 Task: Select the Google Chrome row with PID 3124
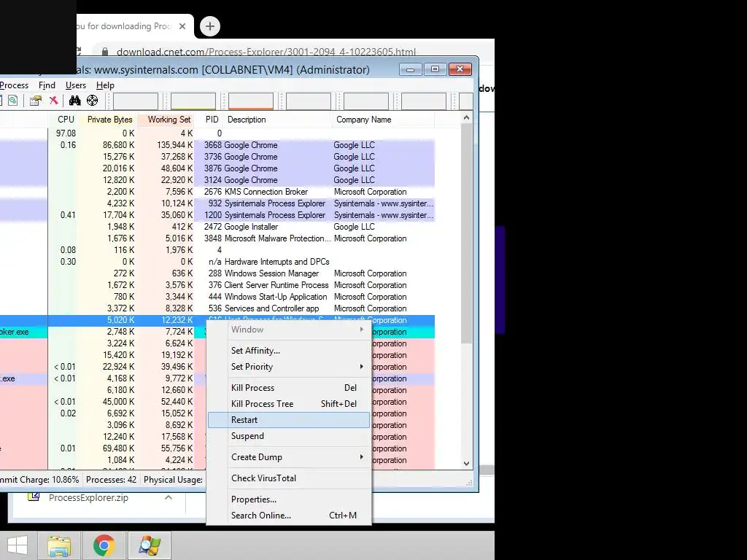(217, 180)
